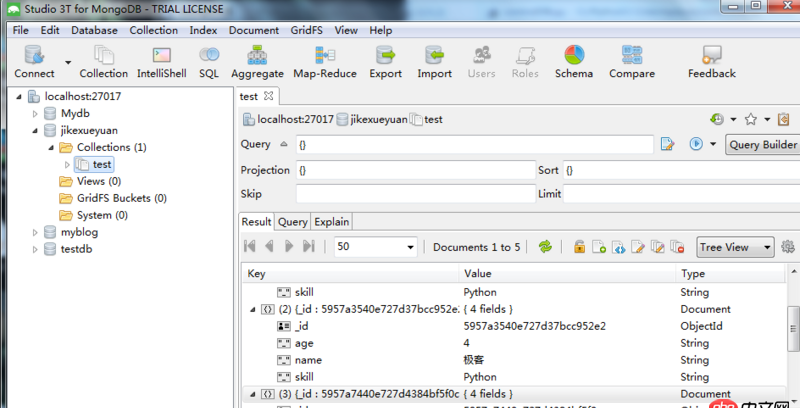The image size is (800, 408).
Task: Click the Collection toolbar icon
Action: coord(104,61)
